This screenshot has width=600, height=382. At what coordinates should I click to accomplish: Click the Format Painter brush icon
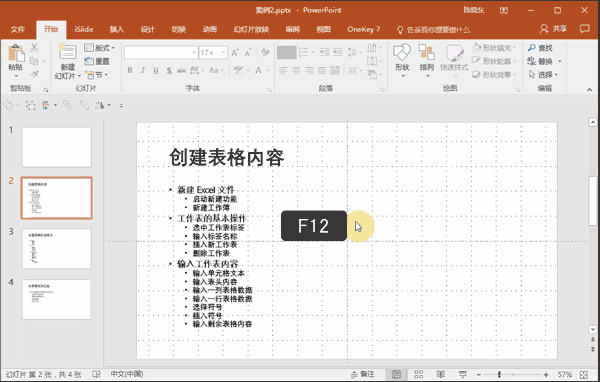pyautogui.click(x=34, y=74)
